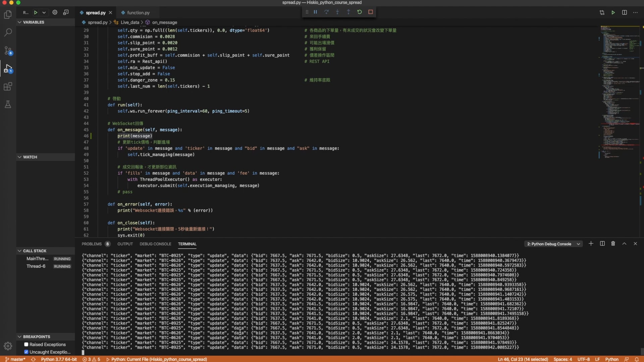
Task: Open the Python Debug Console terminal dropdown
Action: click(553, 244)
